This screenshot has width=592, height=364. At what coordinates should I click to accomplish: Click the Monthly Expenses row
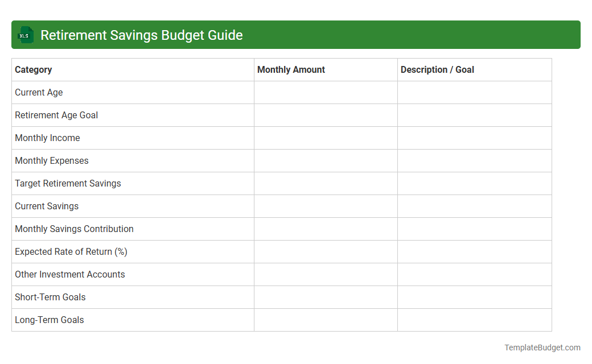pos(51,160)
